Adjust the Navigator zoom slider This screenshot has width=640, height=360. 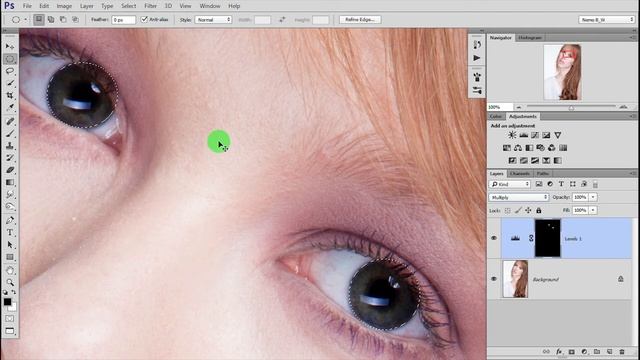[x=571, y=107]
